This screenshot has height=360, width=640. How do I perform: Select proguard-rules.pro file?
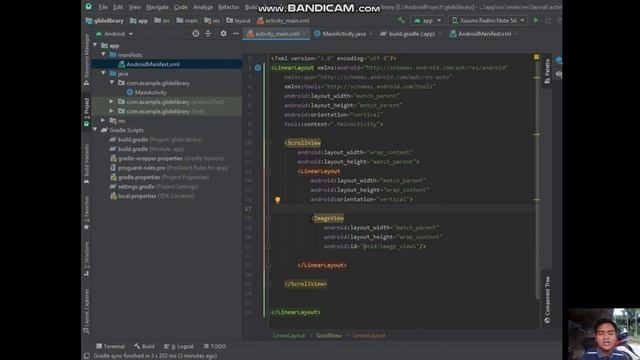tap(169, 168)
